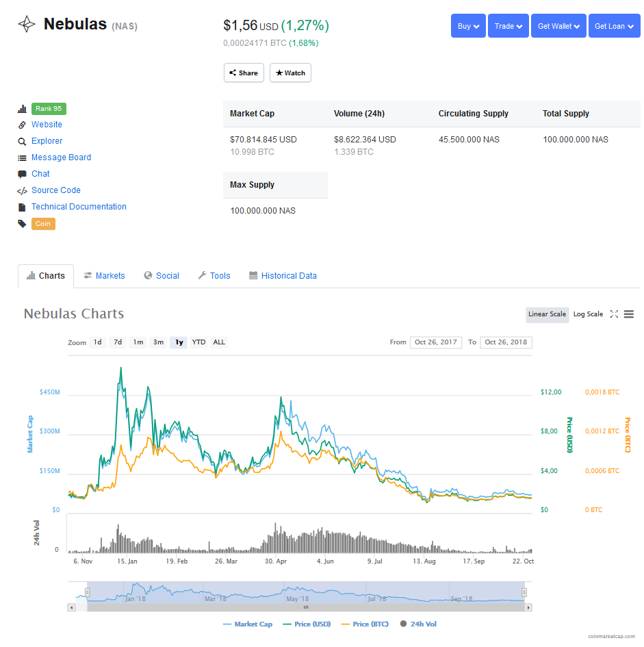Add to watchlist using the Watch button
The width and height of the screenshot is (644, 647).
(x=290, y=73)
